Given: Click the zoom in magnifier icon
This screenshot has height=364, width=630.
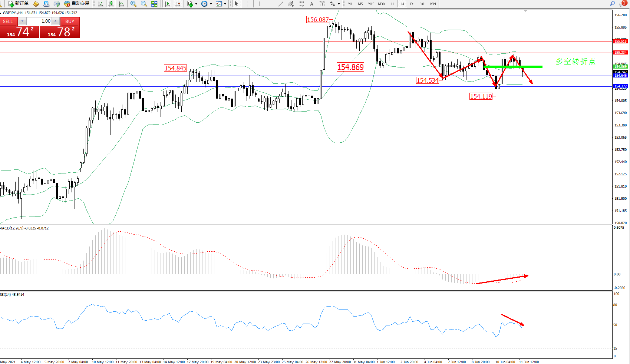Looking at the screenshot, I should [x=133, y=4].
